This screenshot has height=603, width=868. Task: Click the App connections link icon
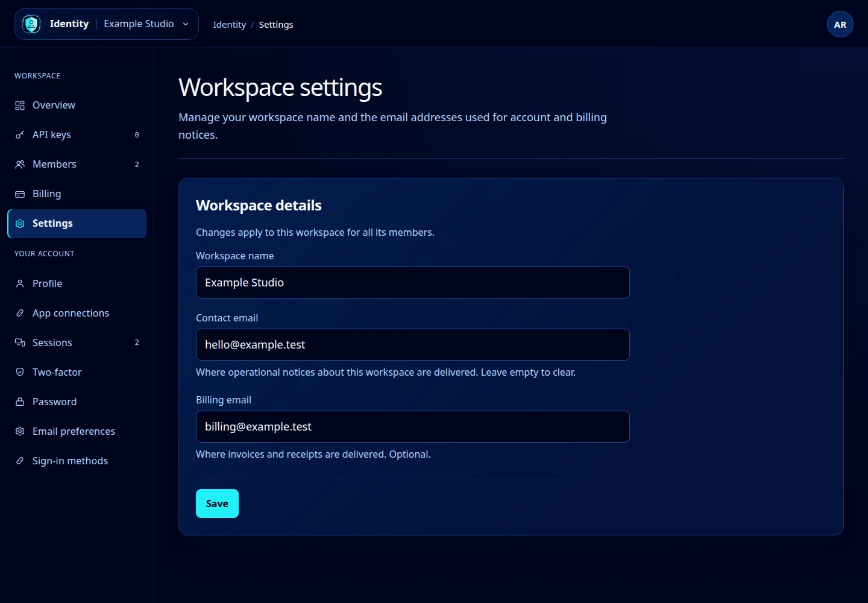click(20, 313)
